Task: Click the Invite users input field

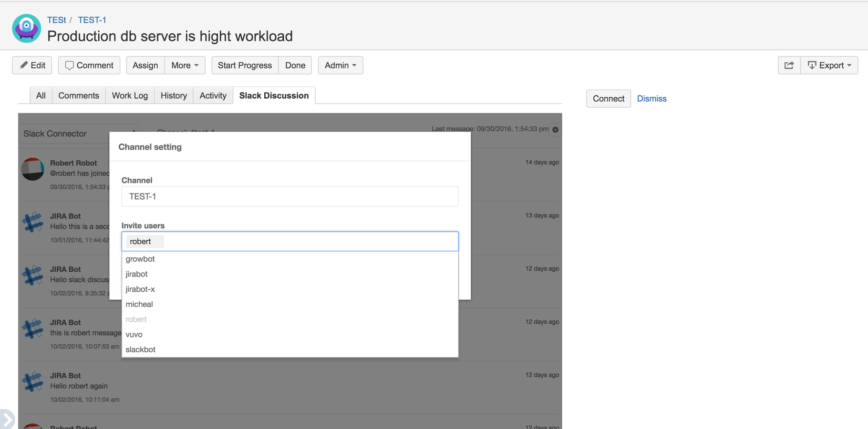Action: tap(290, 241)
